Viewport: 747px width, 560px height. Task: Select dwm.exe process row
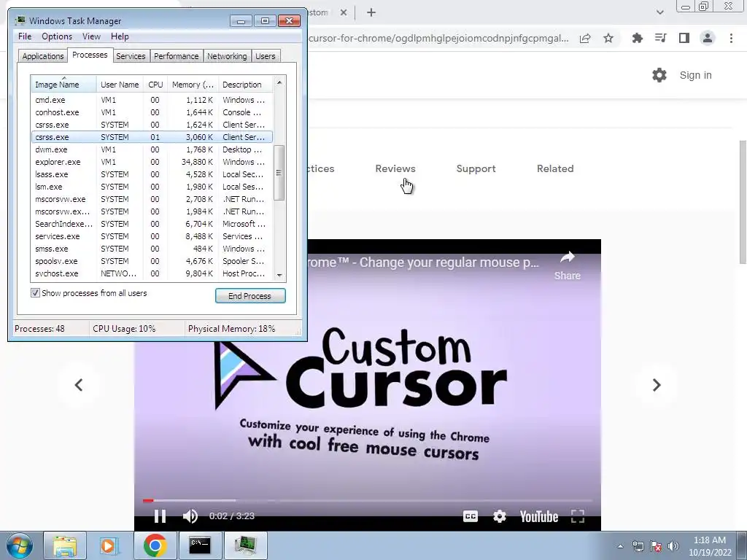click(152, 149)
